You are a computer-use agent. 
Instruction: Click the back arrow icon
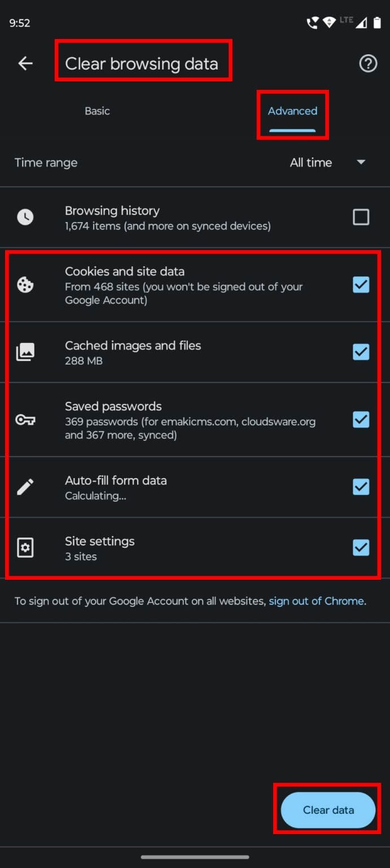[25, 63]
